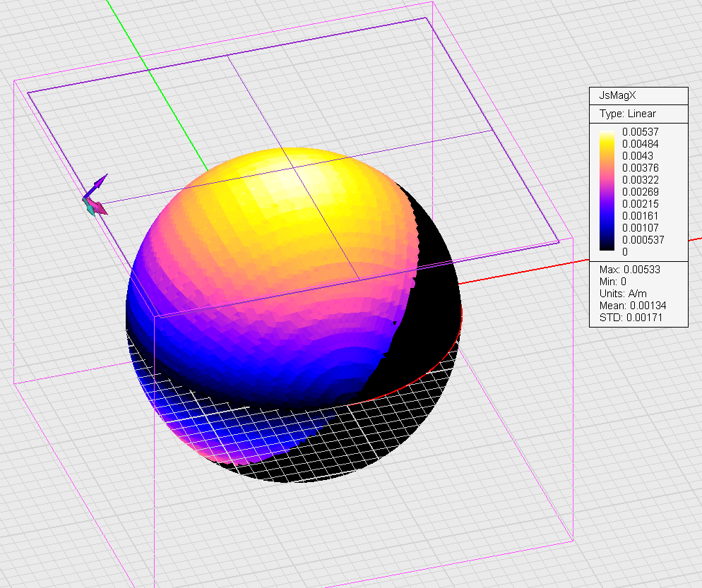Click the magenta arrow of the axis triad

click(99, 208)
